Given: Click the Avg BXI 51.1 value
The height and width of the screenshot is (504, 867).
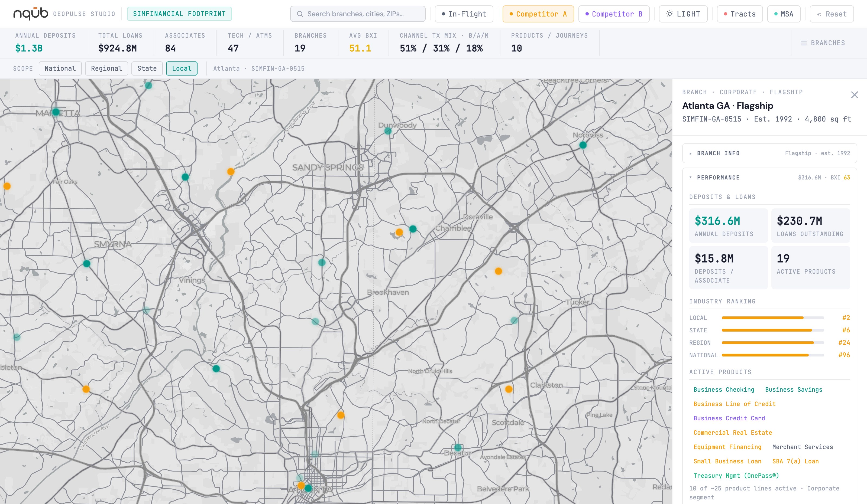Looking at the screenshot, I should click(x=360, y=48).
